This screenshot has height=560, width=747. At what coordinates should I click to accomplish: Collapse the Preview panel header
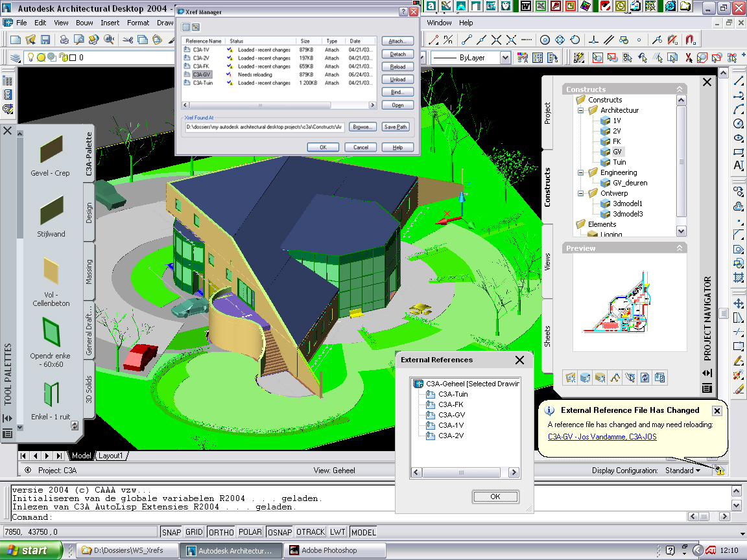click(680, 248)
